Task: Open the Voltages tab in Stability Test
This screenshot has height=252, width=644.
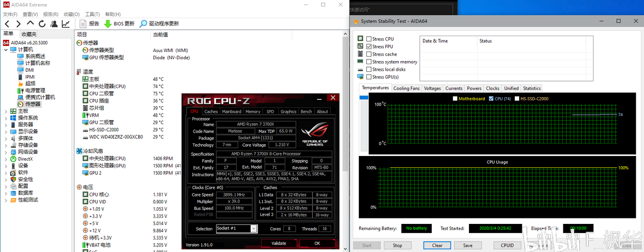Action: coord(432,88)
